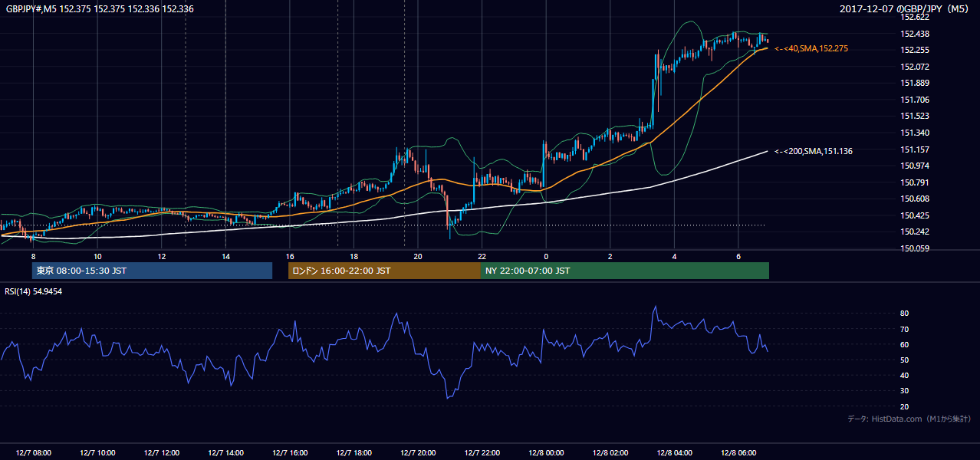Image resolution: width=980 pixels, height=460 pixels.
Task: Click the 12/7 18:00 time axis label
Action: pos(354,452)
